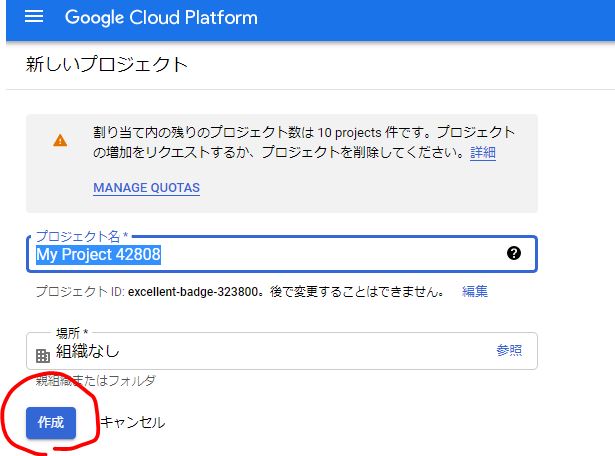Open the MANAGE QUOTAS link

point(146,188)
